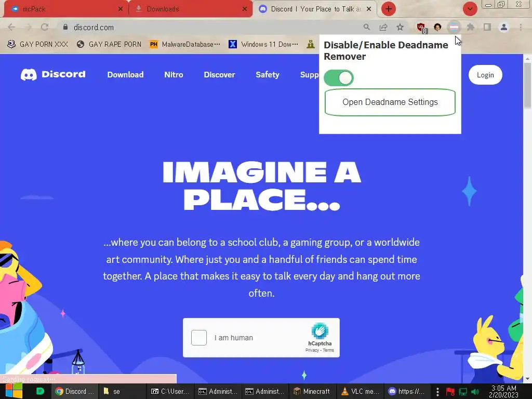Open the network monitor tray icon

pos(463,392)
